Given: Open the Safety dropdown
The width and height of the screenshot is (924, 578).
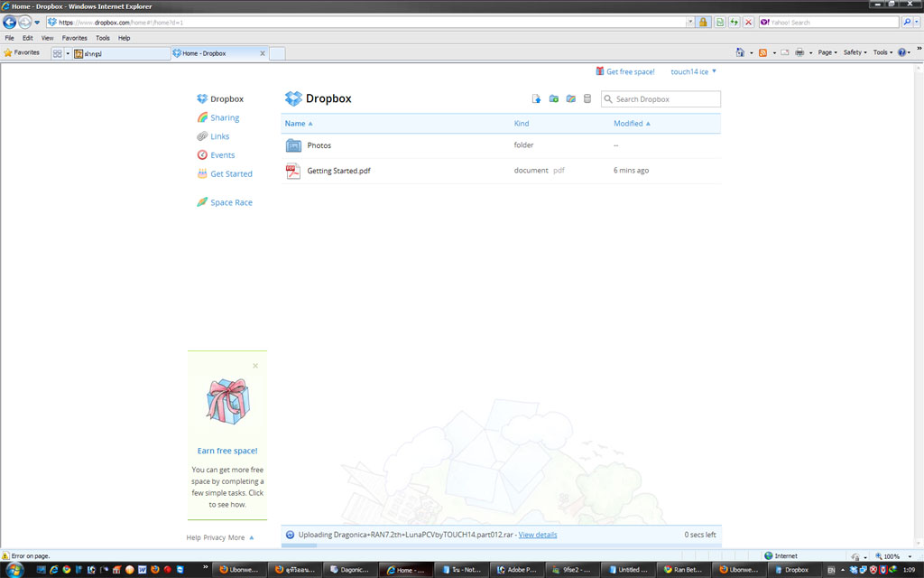Looking at the screenshot, I should (855, 52).
